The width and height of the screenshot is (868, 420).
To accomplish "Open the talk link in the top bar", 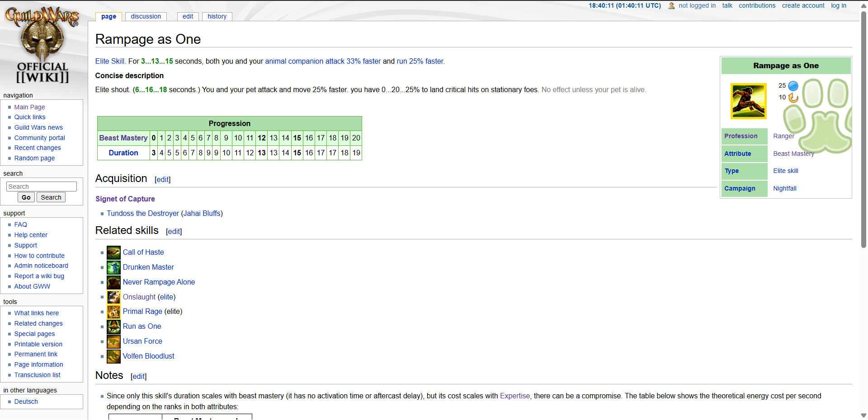I will click(x=727, y=5).
